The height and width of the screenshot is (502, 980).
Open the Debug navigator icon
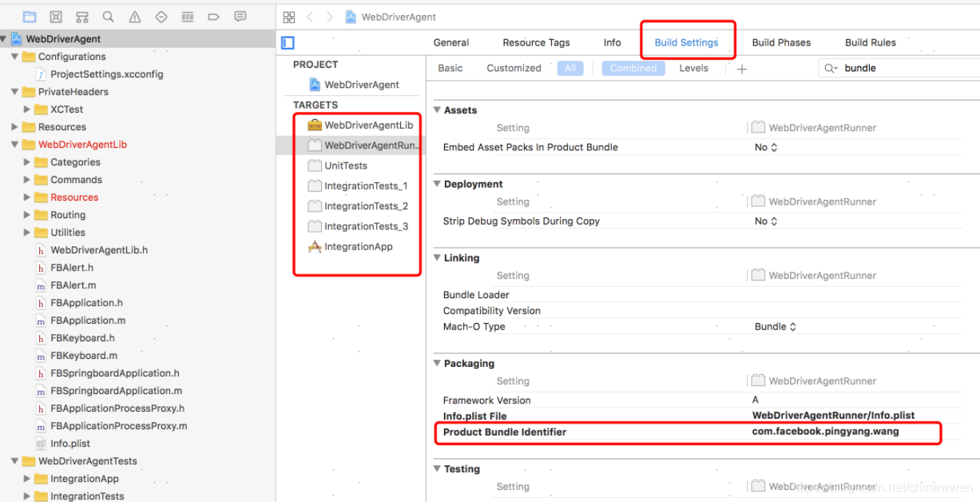pos(188,17)
